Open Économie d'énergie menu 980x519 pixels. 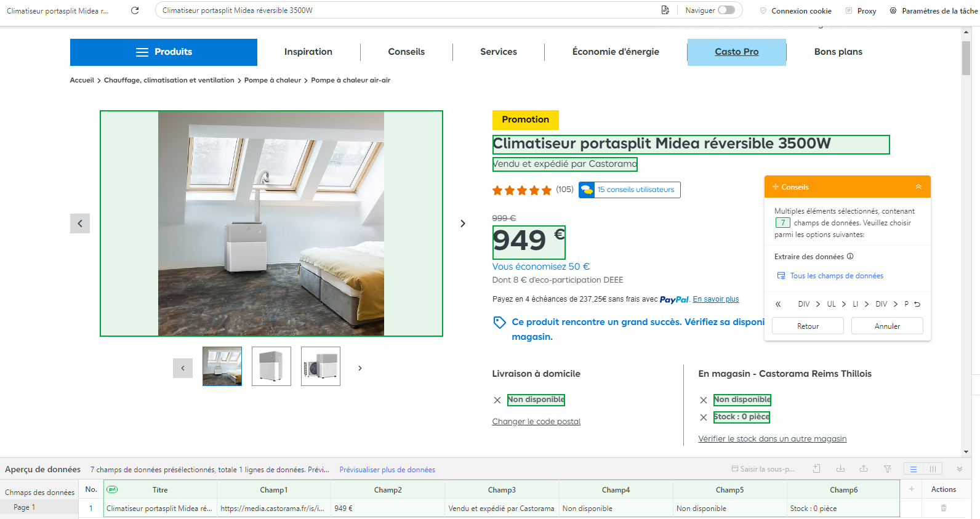(616, 52)
